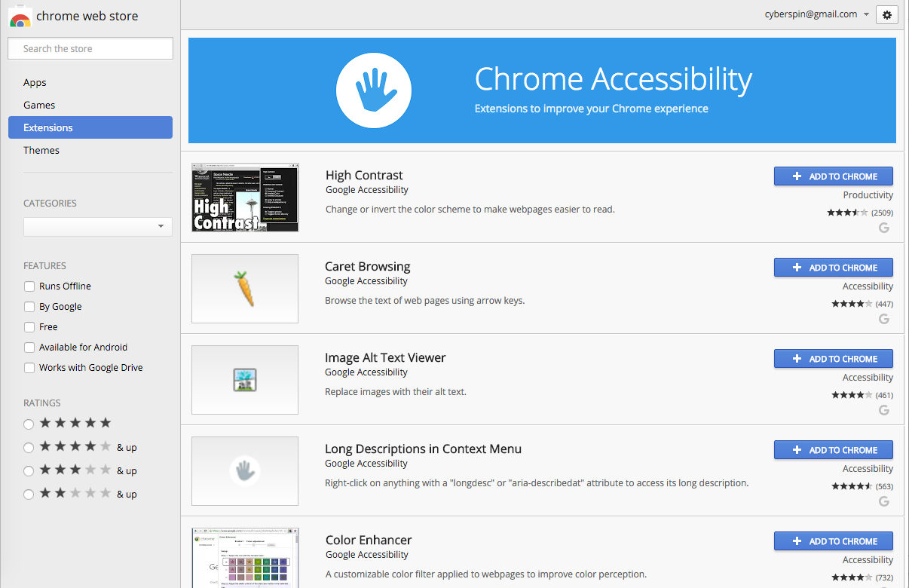
Task: Click 'Change or invert the color scheme' description
Action: click(x=470, y=210)
